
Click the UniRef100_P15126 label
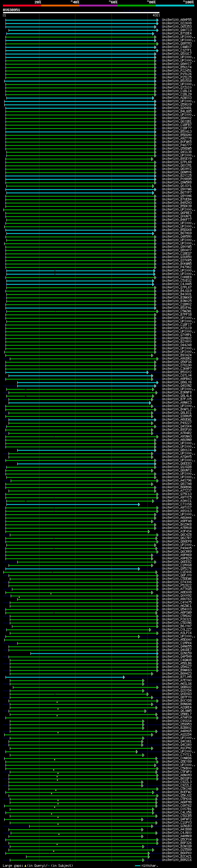coord(177,74)
